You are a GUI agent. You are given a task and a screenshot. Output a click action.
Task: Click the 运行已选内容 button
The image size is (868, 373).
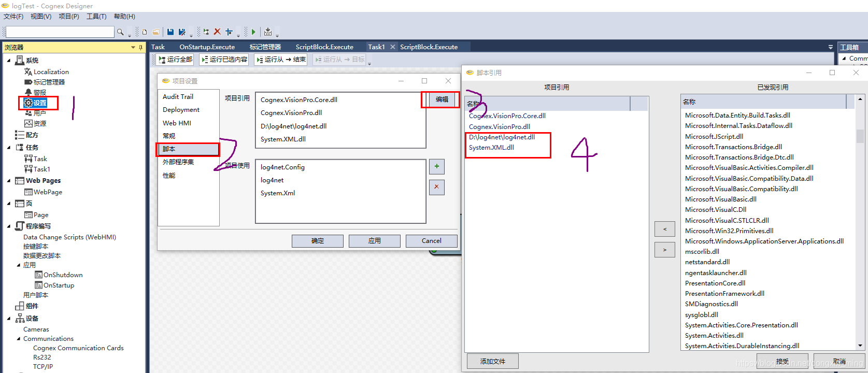tap(224, 60)
